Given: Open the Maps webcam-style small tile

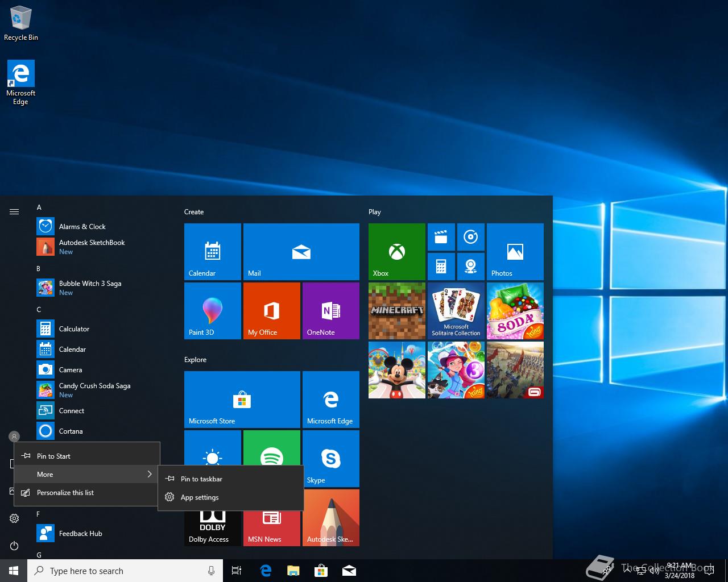Looking at the screenshot, I should click(x=471, y=267).
